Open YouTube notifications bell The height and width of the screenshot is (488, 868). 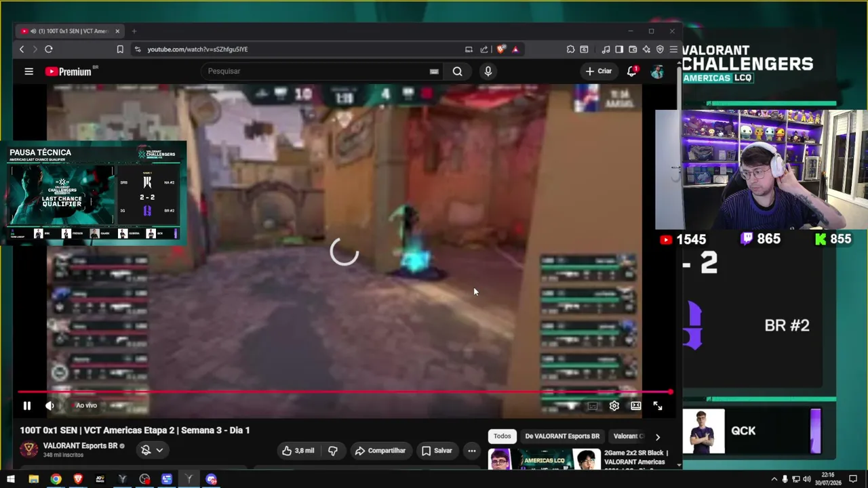tap(632, 71)
